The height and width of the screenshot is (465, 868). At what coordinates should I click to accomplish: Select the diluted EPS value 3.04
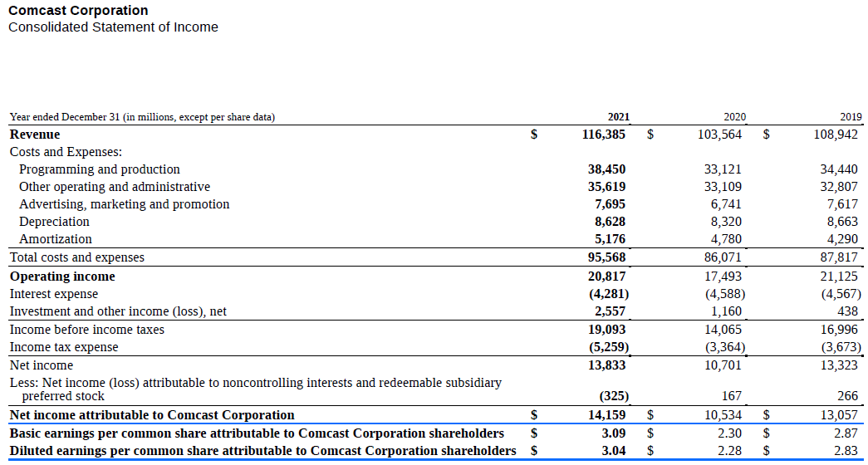click(x=614, y=451)
